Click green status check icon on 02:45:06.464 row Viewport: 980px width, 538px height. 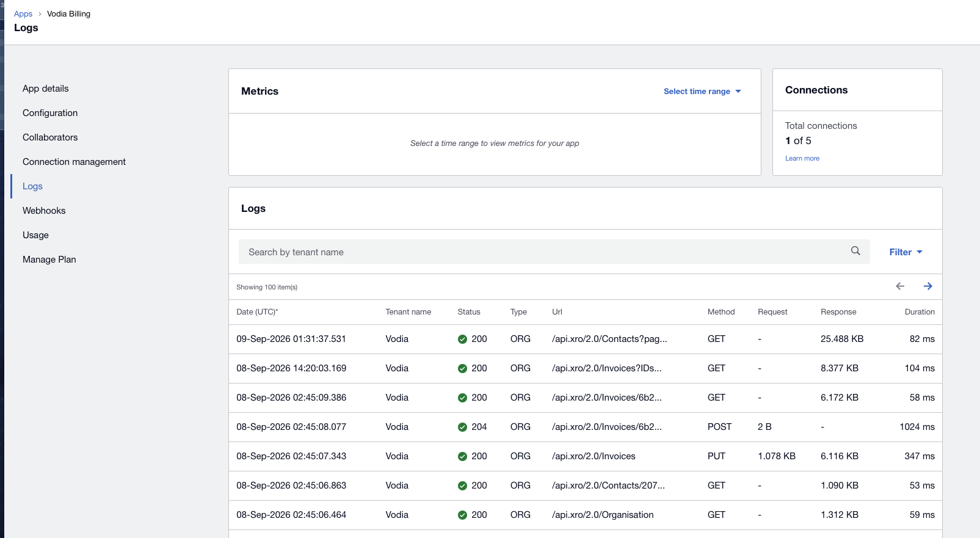pyautogui.click(x=462, y=515)
